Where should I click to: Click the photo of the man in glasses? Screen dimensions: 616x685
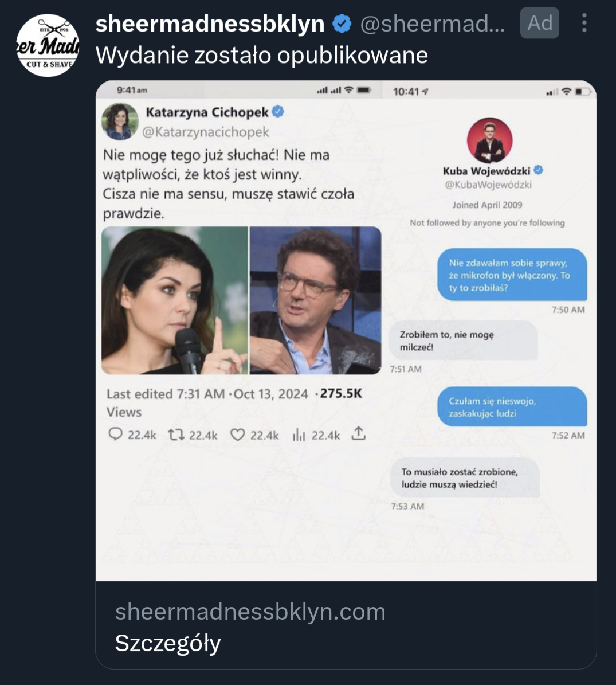coord(315,300)
